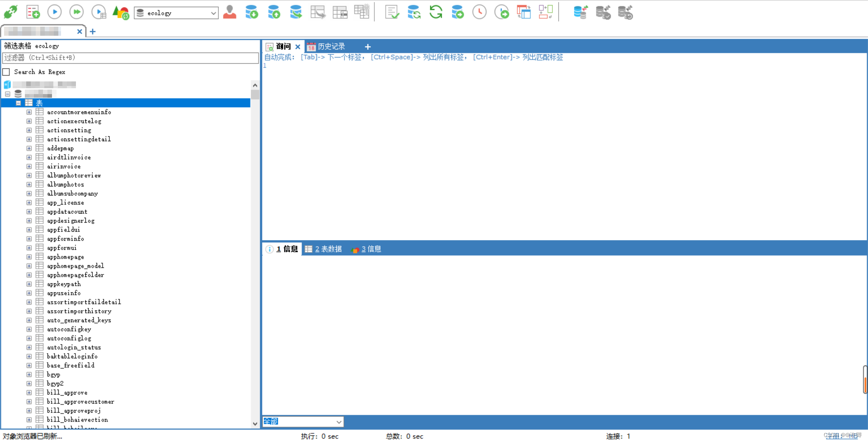Click the document with checkmark icon
The image size is (868, 442).
click(392, 12)
